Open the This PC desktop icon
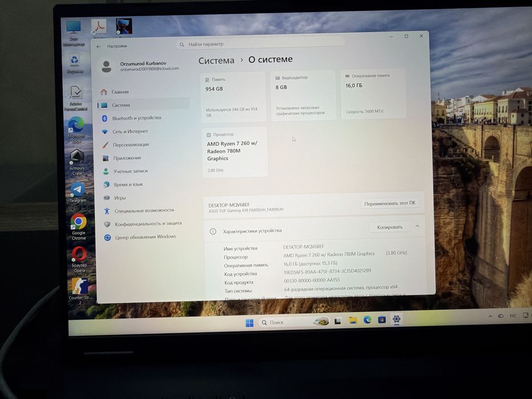 pyautogui.click(x=74, y=33)
